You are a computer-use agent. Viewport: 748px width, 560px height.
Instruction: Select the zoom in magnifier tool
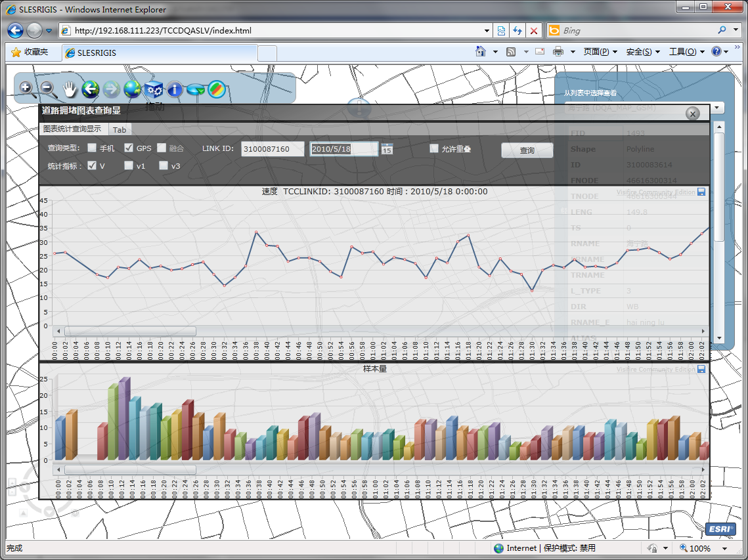point(26,88)
